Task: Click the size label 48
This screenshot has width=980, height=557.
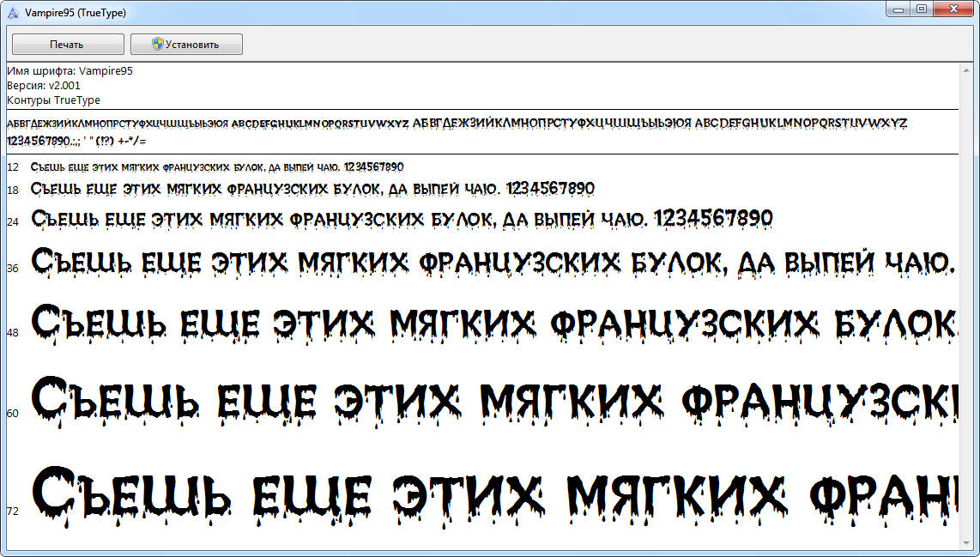Action: point(13,333)
